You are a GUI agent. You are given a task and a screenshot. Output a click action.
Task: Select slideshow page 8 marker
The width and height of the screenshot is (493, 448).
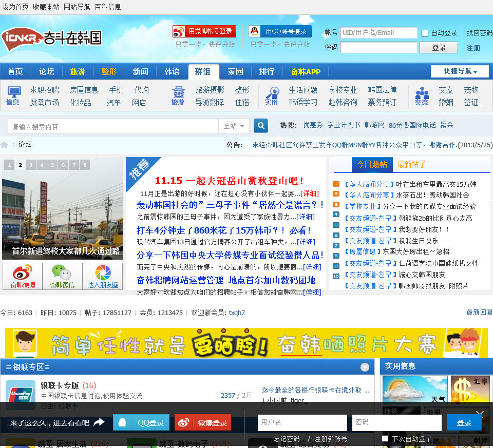[85, 165]
